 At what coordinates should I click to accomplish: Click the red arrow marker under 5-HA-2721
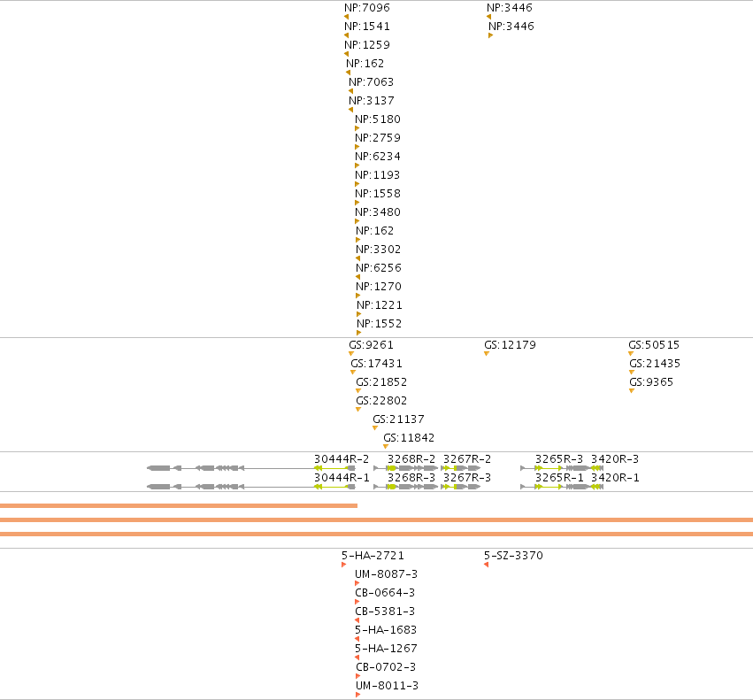[344, 565]
